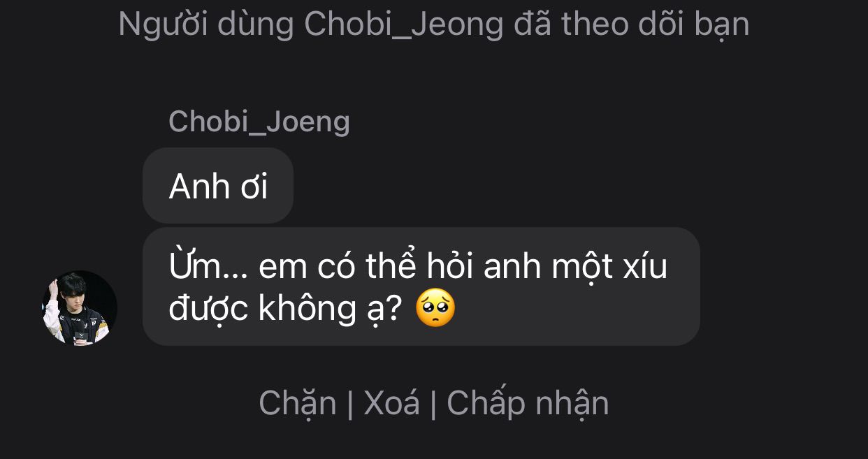The width and height of the screenshot is (868, 459).
Task: Open sender's round profile avatar
Action: 80,308
